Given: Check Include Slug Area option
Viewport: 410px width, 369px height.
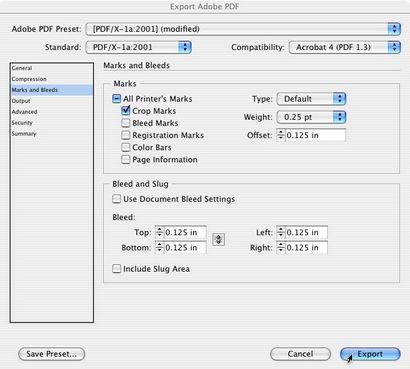Looking at the screenshot, I should point(116,269).
